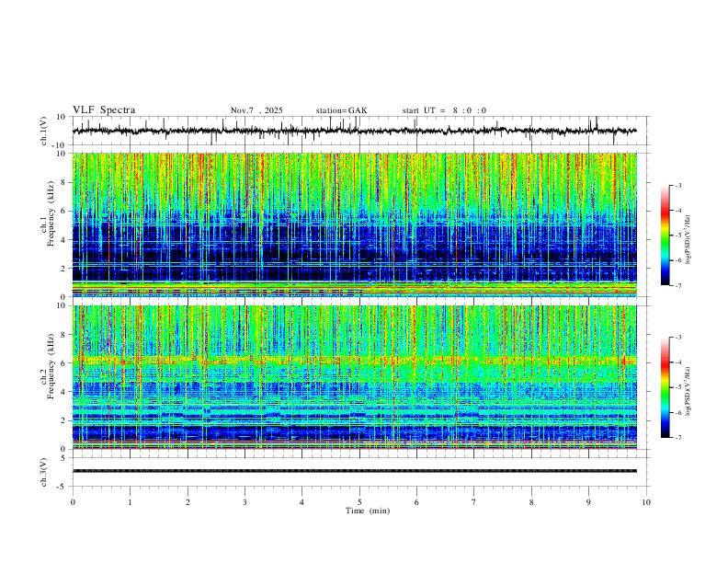Click the "station=GAK" header label
This screenshot has width=728, height=563.
tap(341, 110)
